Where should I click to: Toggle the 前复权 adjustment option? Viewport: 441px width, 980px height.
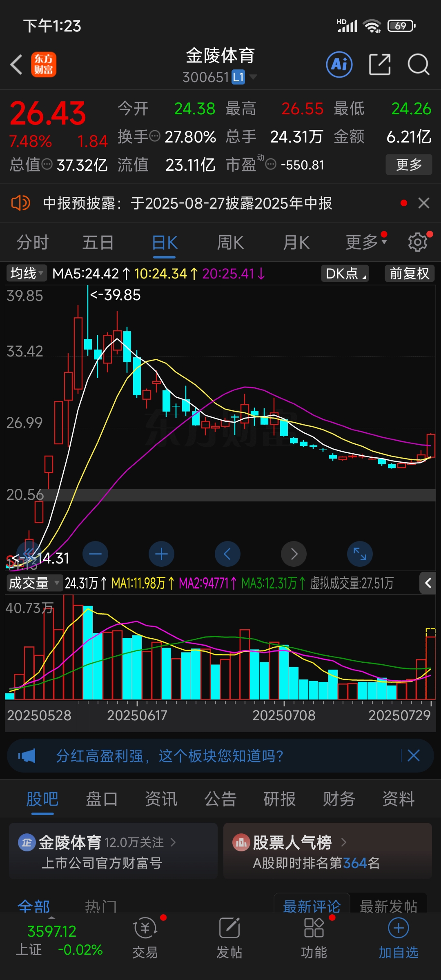coord(410,273)
